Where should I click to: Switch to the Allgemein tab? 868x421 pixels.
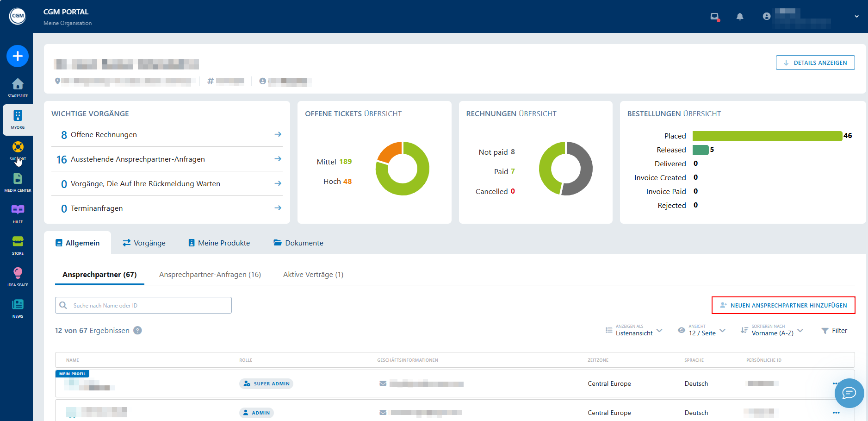pos(77,243)
